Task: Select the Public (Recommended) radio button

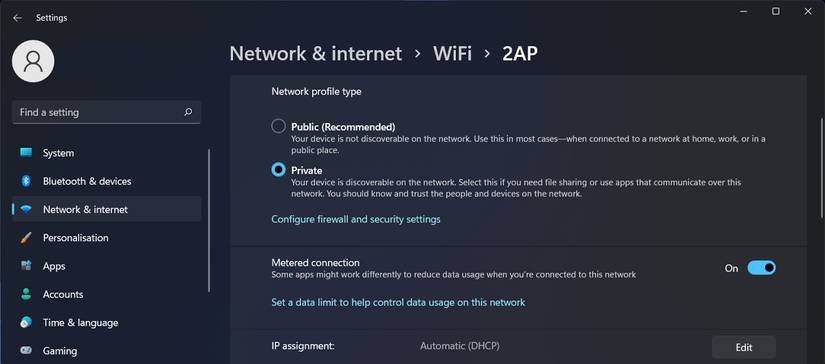Action: pyautogui.click(x=278, y=126)
